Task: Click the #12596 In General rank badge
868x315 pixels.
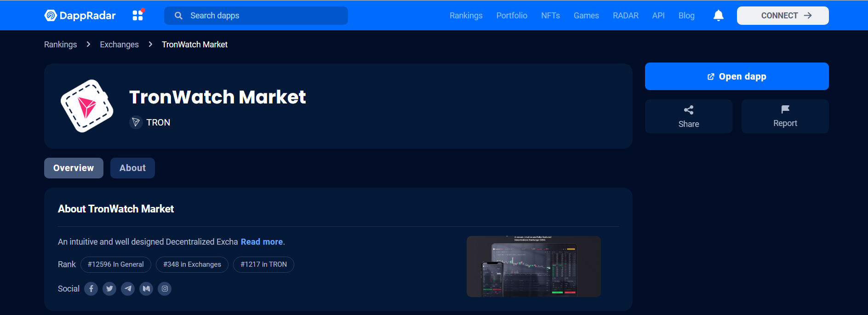Action: click(116, 264)
